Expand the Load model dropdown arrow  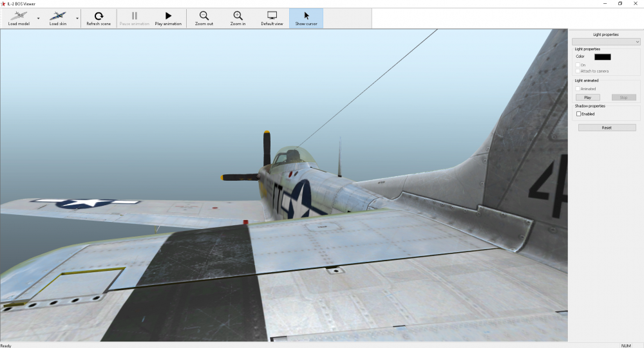click(38, 18)
